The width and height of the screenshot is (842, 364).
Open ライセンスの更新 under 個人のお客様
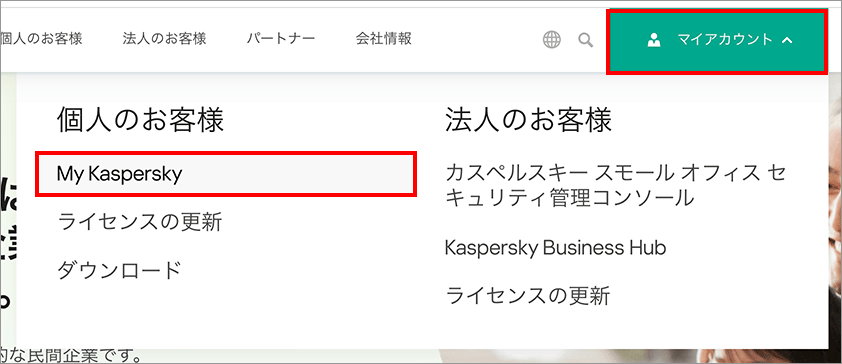pyautogui.click(x=140, y=222)
